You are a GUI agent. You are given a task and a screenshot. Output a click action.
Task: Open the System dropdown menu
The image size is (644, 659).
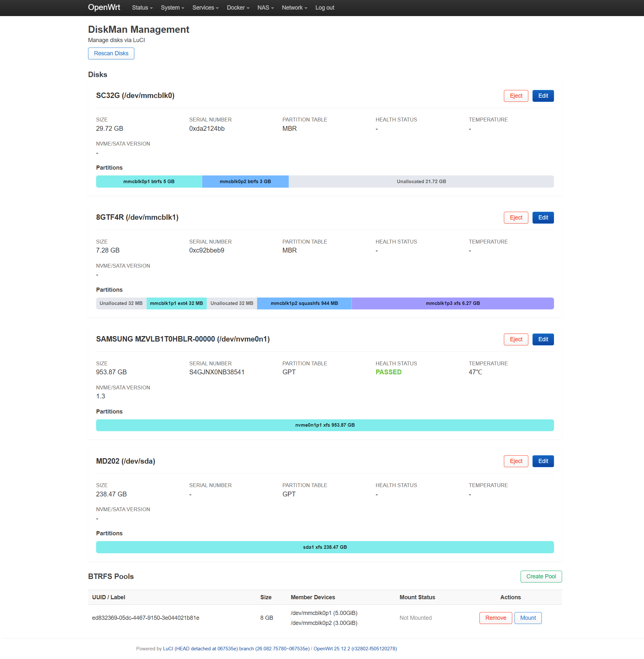point(172,8)
